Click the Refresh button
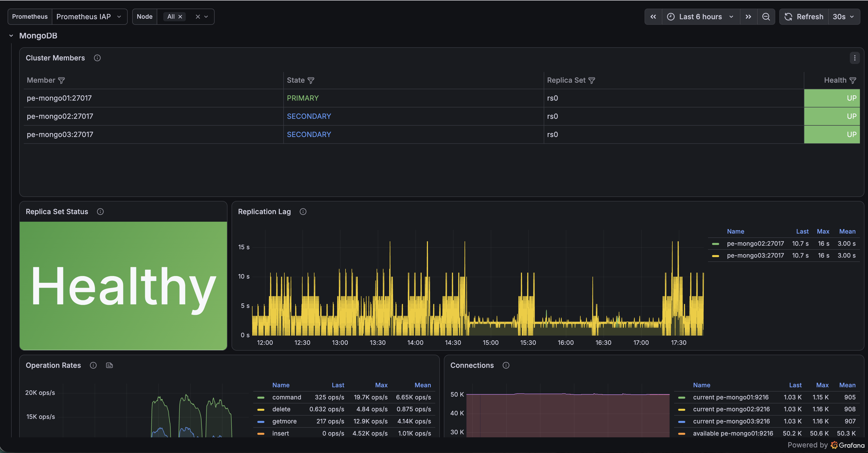868x453 pixels. coord(804,16)
